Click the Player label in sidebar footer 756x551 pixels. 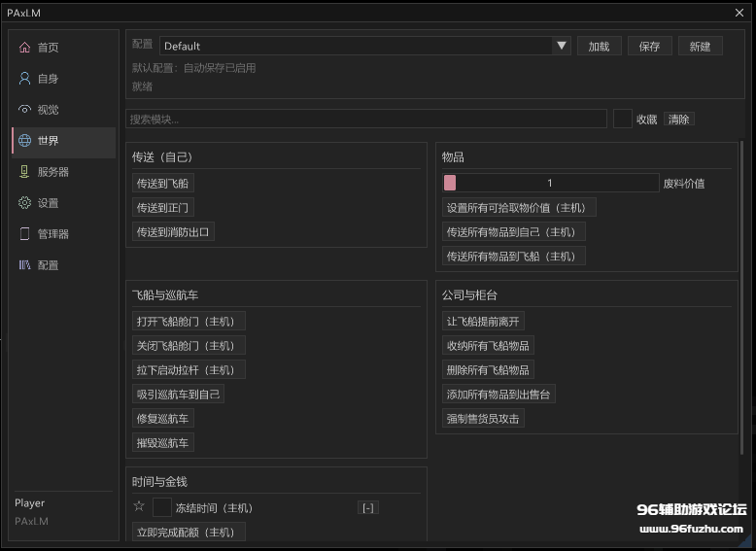[x=29, y=502]
